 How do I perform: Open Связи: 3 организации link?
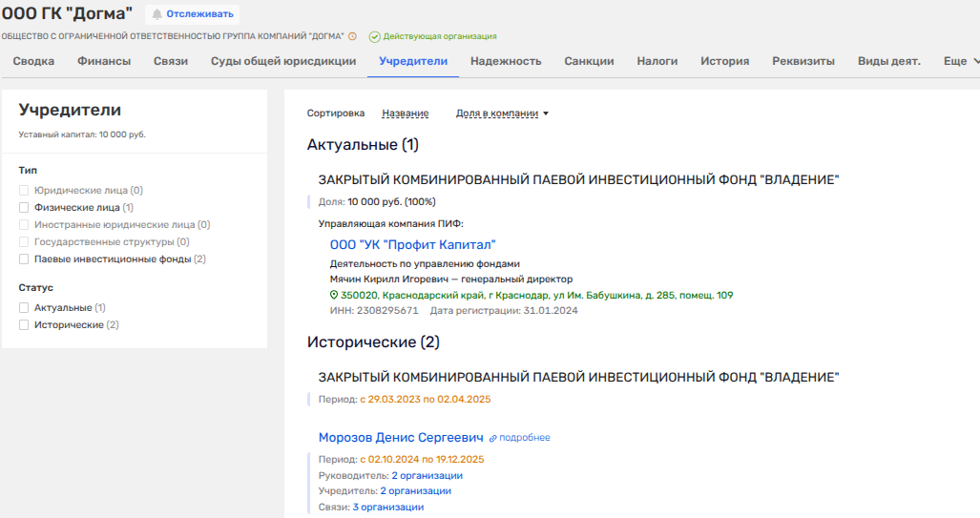(387, 508)
